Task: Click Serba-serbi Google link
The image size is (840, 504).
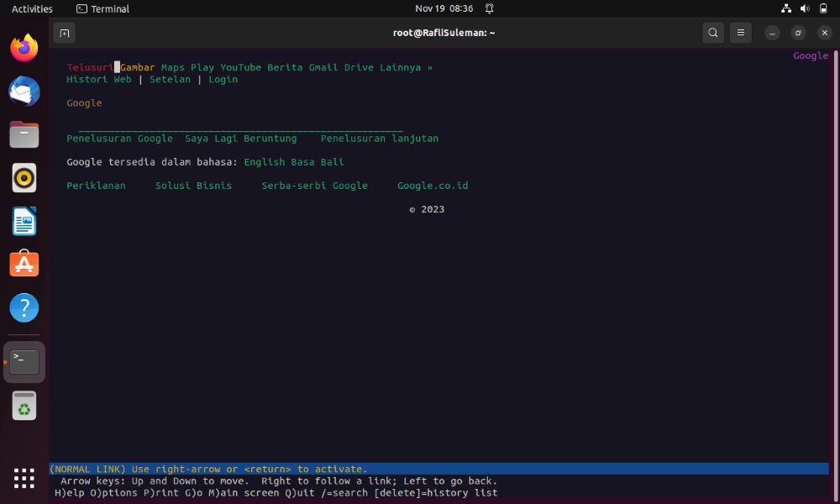Action: click(x=314, y=186)
